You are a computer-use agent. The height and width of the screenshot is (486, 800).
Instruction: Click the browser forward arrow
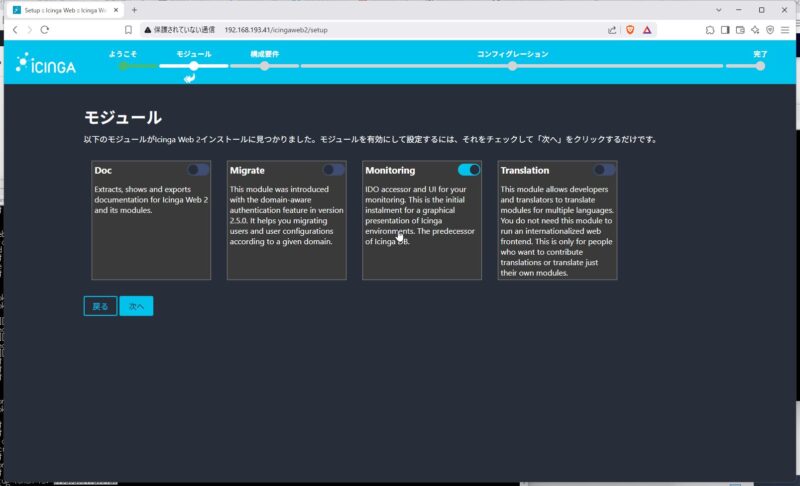30,30
